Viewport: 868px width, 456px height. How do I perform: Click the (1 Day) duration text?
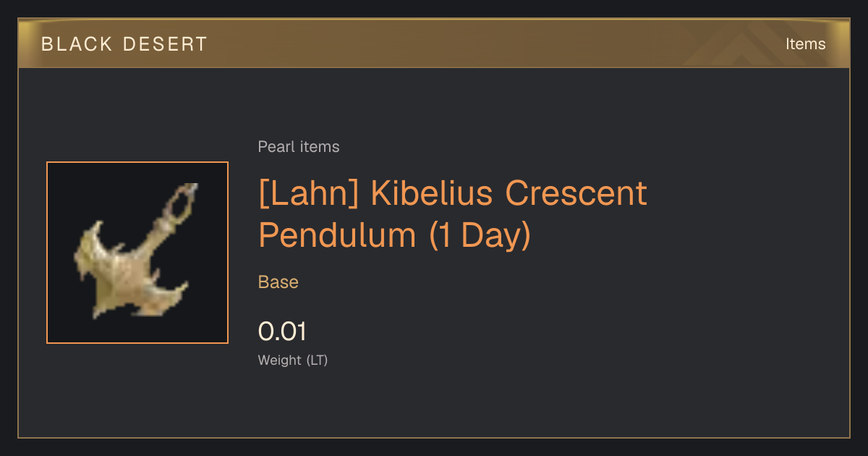click(480, 236)
